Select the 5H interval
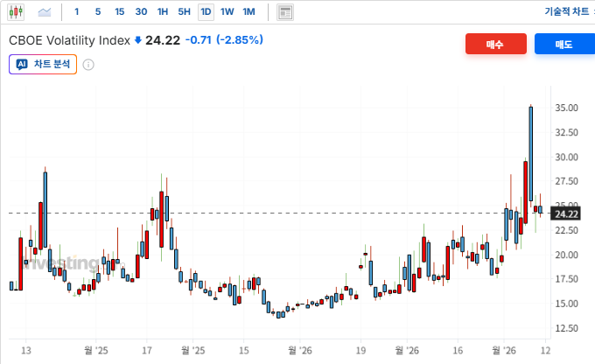Screen dimensions: 595x364 tap(184, 11)
